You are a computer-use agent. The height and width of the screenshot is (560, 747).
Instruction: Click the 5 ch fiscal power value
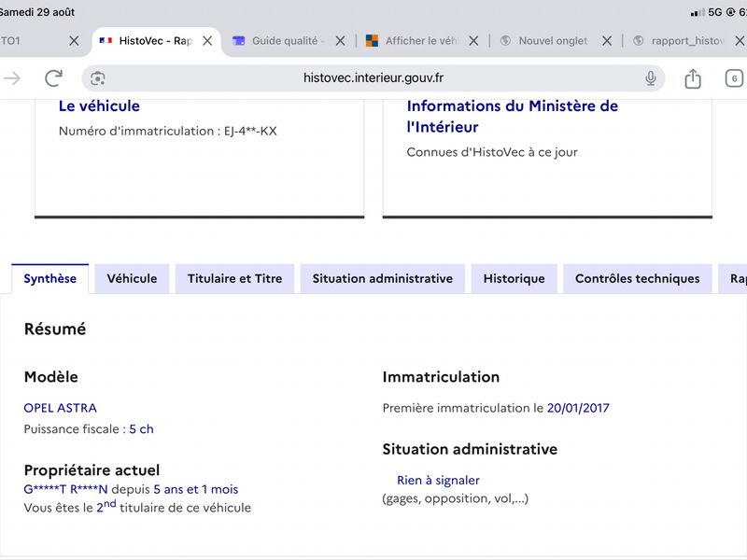click(142, 429)
